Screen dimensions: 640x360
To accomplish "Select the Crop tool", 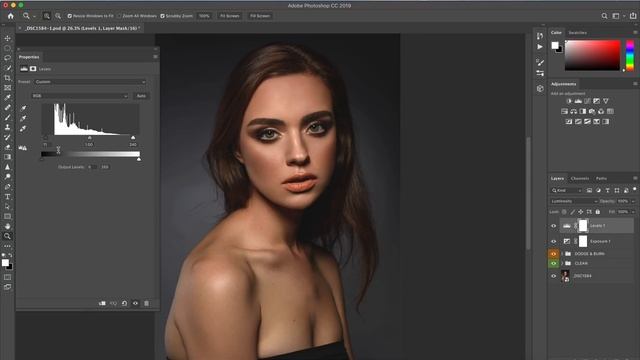I will pos(7,78).
